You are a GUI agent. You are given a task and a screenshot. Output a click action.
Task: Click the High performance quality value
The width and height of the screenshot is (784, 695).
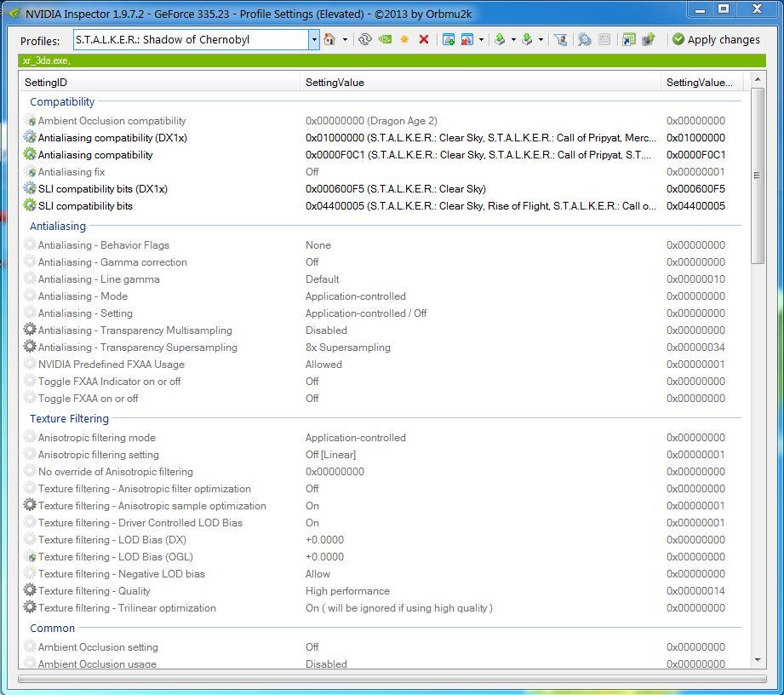tap(347, 591)
